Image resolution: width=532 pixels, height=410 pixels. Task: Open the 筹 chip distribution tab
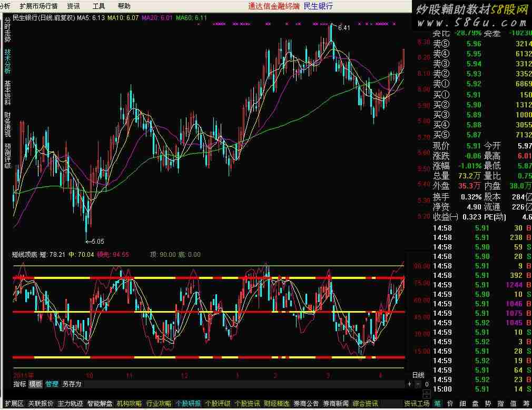click(x=526, y=404)
